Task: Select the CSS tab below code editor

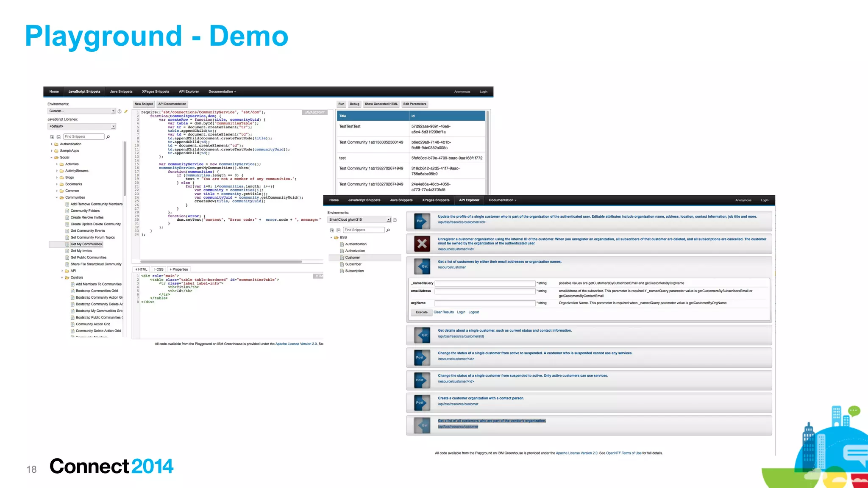Action: (159, 269)
